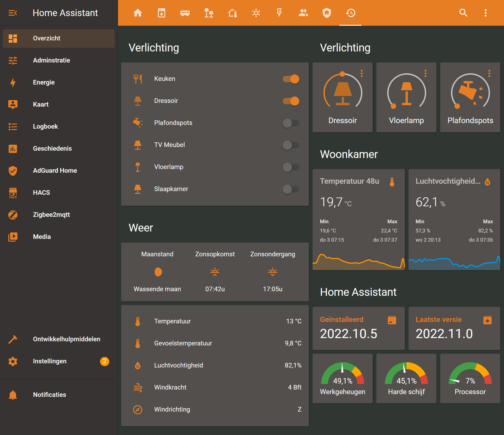Enable the Plafondspots light switch
This screenshot has height=435, width=504.
coord(291,123)
